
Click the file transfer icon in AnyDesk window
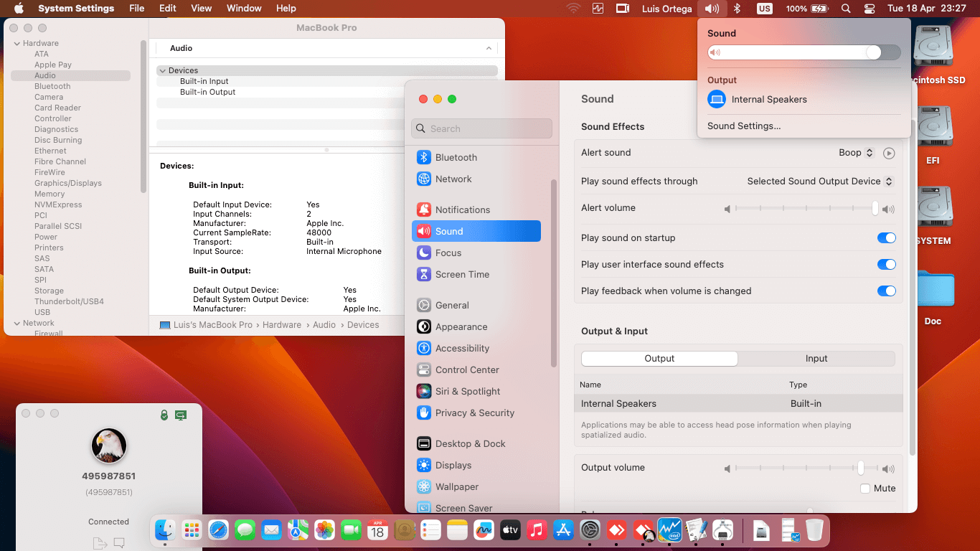point(98,542)
